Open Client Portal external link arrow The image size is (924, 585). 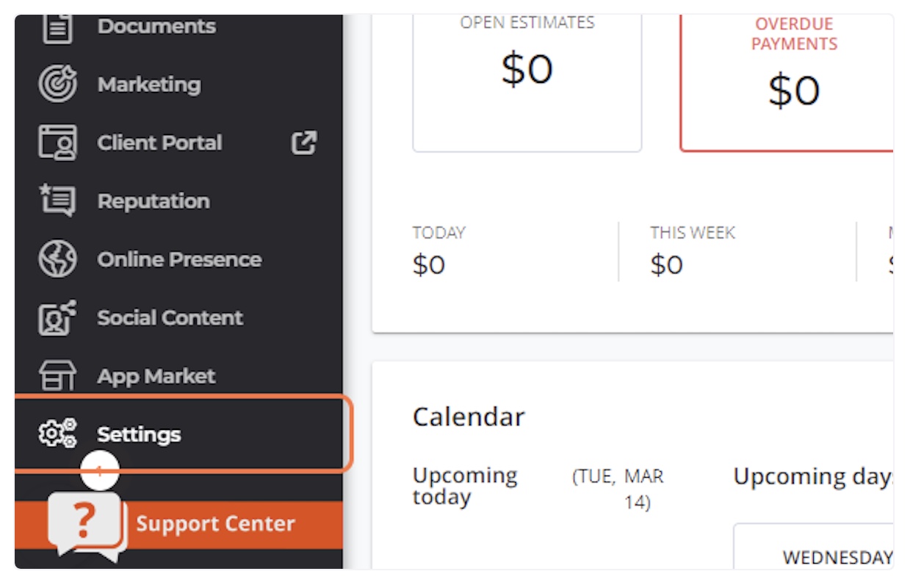pyautogui.click(x=304, y=143)
